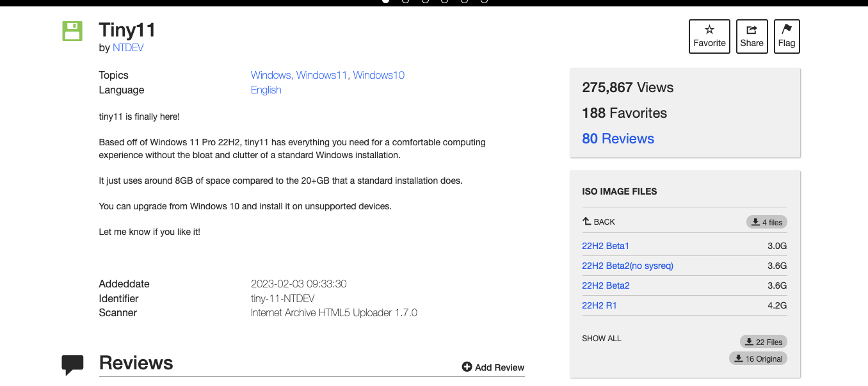
Task: Flag this item
Action: (787, 36)
